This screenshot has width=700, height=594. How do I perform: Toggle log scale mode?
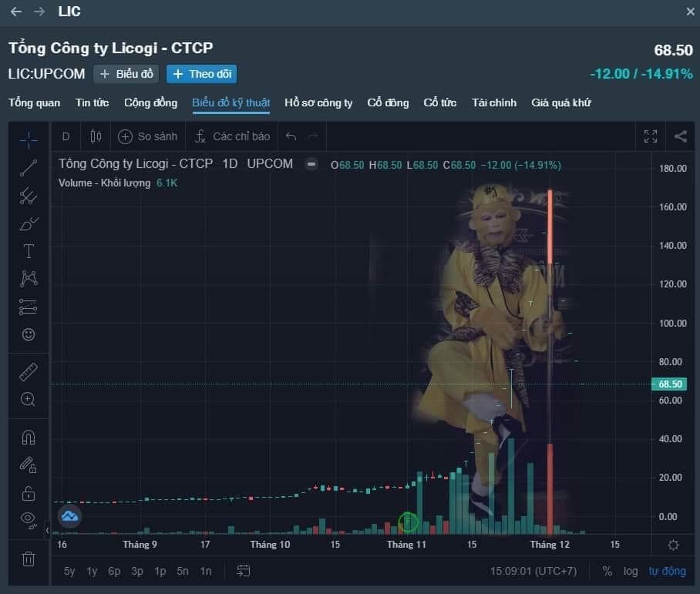pos(631,571)
